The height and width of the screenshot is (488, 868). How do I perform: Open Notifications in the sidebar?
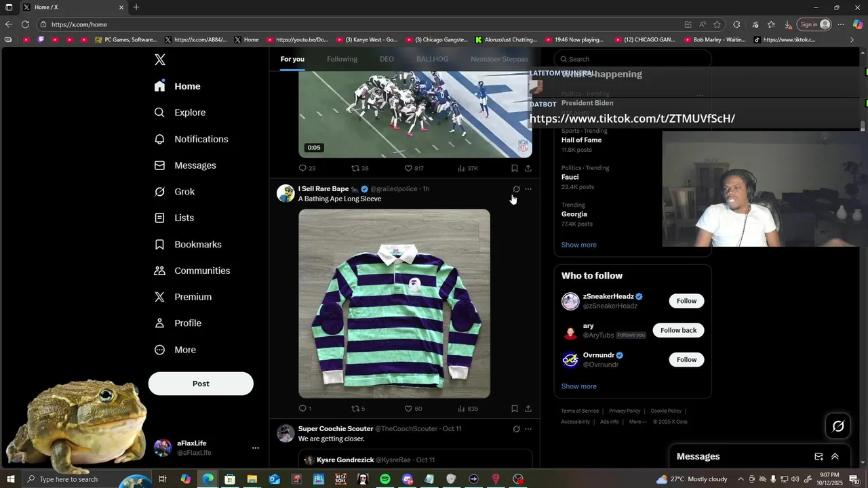point(192,139)
